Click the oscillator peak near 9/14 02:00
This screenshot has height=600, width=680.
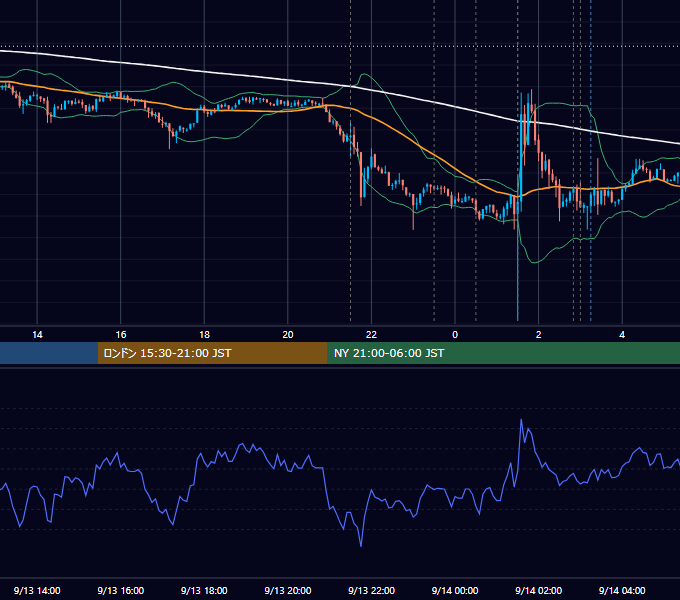coord(521,420)
